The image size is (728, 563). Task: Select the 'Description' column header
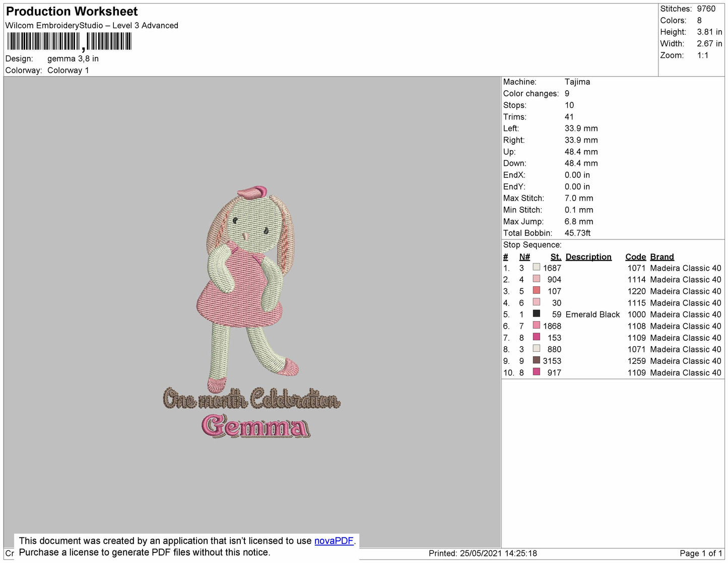[x=588, y=257]
